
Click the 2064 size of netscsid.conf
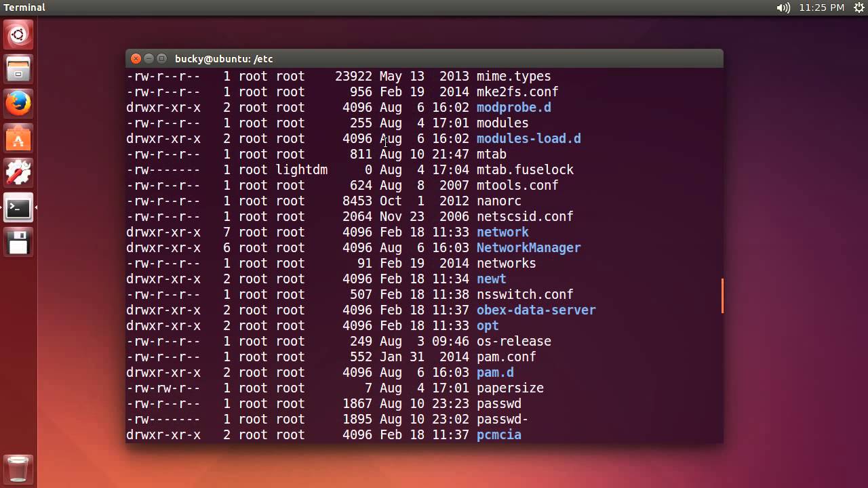click(x=357, y=216)
